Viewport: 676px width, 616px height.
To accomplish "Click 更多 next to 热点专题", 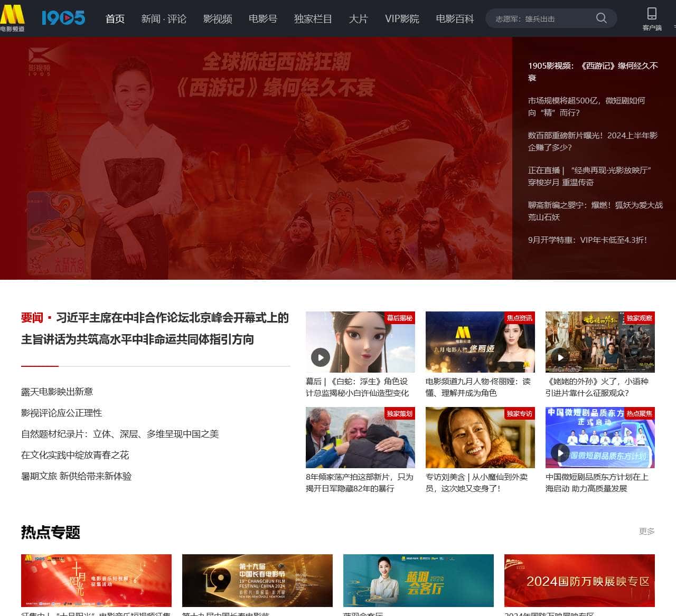I will pyautogui.click(x=647, y=531).
